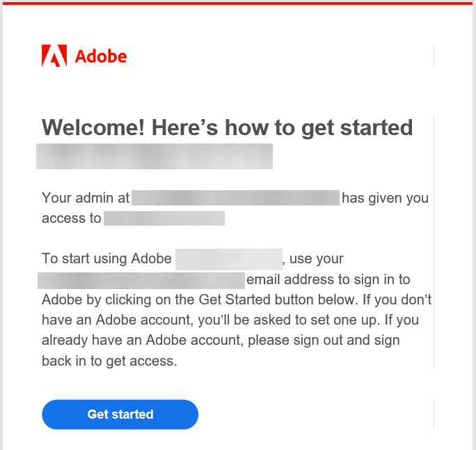Click the blurred line below the Welcome heading
476x450 pixels.
pos(154,156)
